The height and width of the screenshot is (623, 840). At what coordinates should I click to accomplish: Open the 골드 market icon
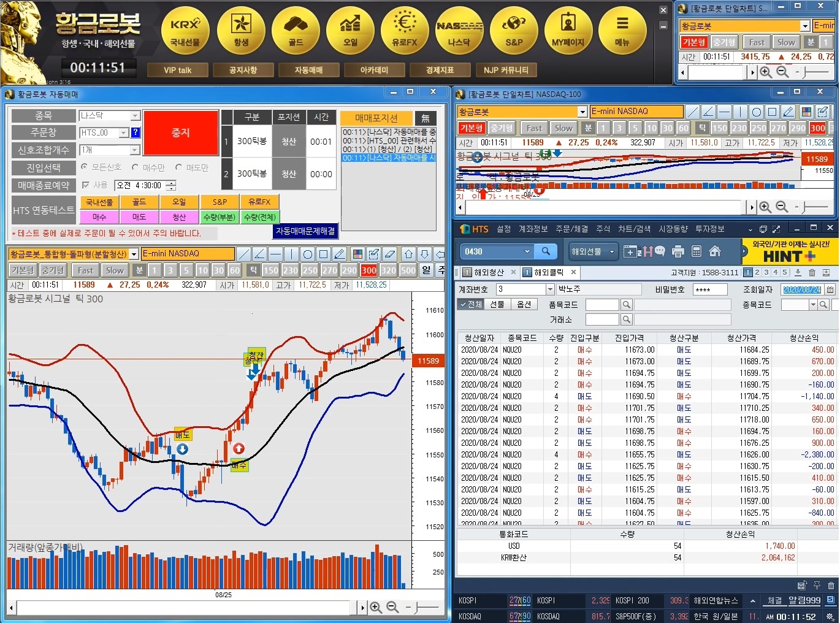[296, 29]
